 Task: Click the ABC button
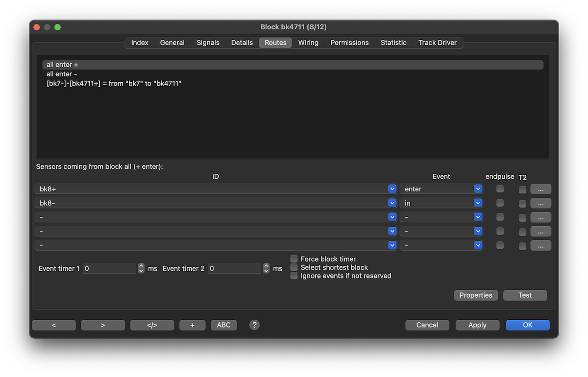point(223,325)
